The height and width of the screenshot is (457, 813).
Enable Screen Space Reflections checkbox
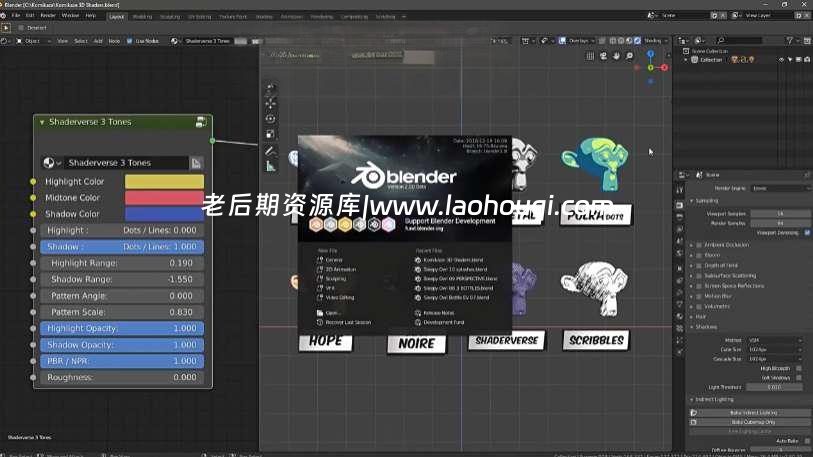pos(699,286)
